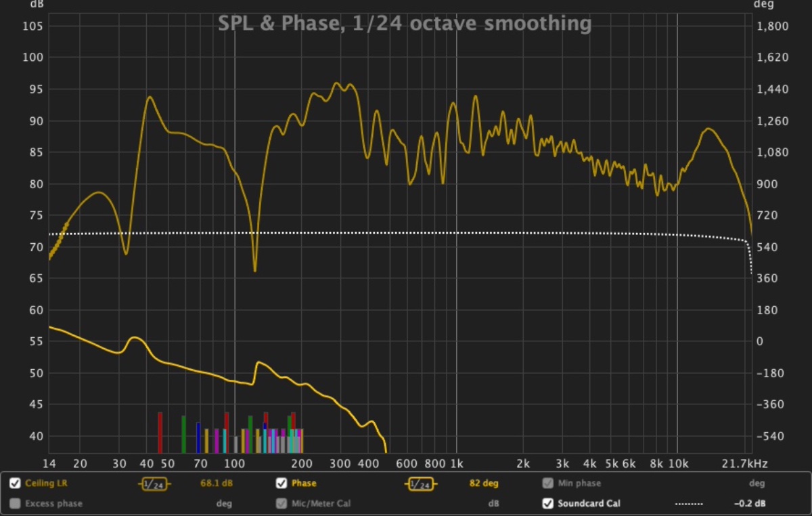Enable the Excess phase checkbox
Viewport: 812px width, 516px height.
pyautogui.click(x=15, y=504)
